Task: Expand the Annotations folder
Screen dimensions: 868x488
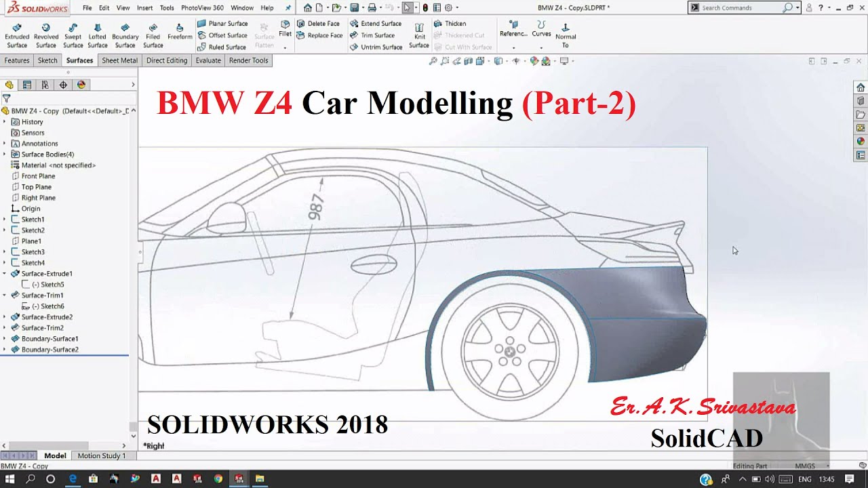Action: tap(5, 144)
